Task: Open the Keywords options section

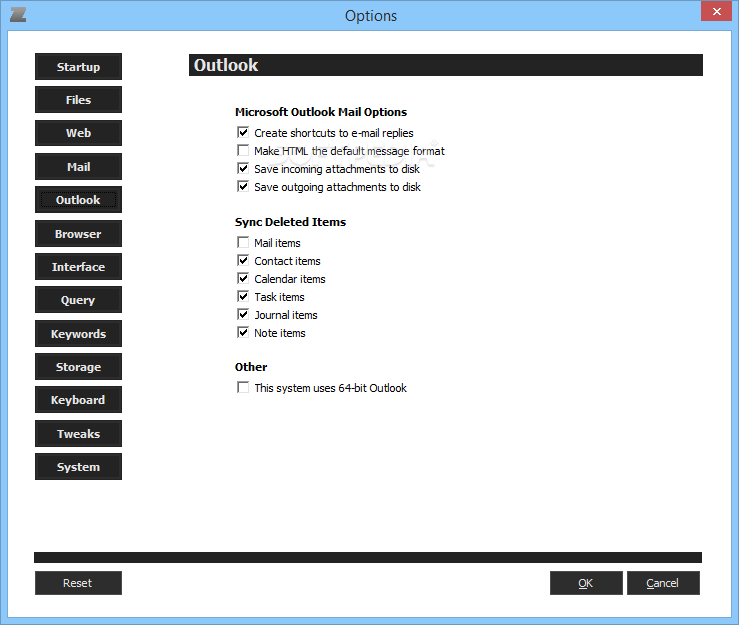Action: pos(78,333)
